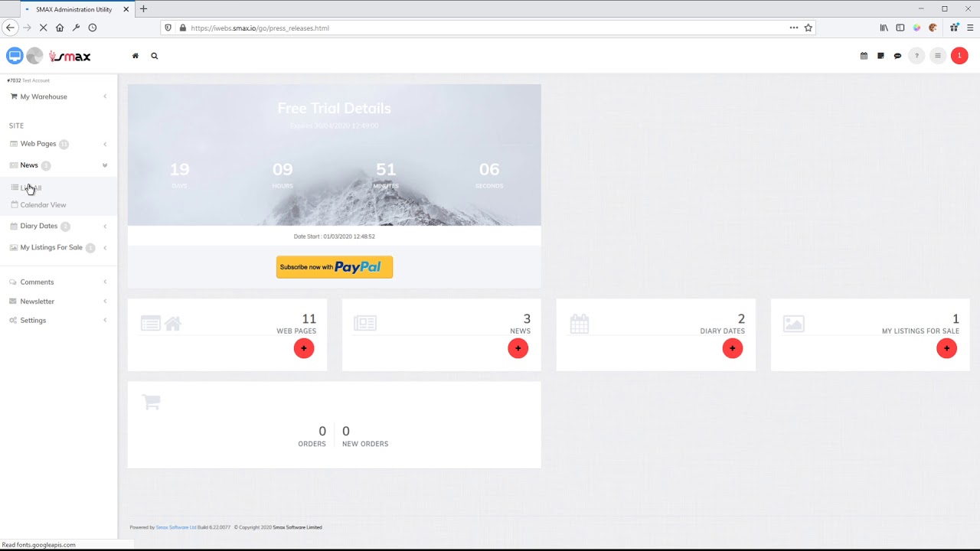Expand My Listings For Sale chevron
Screen dimensions: 980x551
pyautogui.click(x=105, y=248)
